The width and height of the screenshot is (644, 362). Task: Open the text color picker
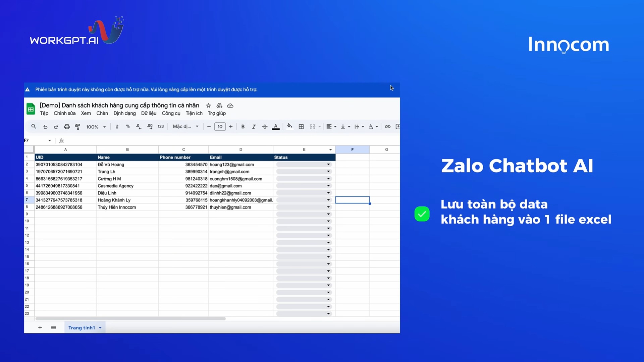276,126
